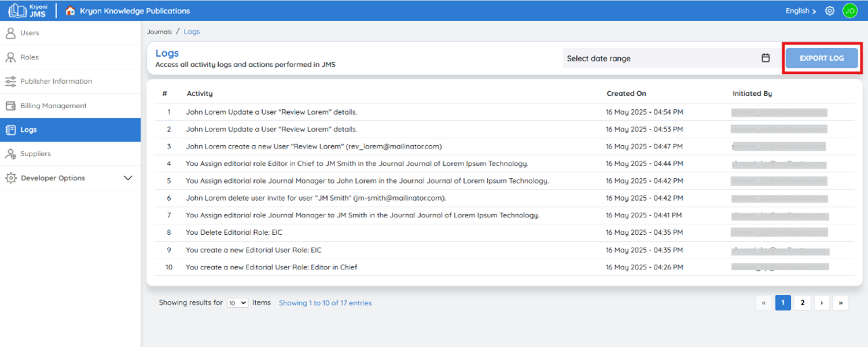This screenshot has width=868, height=347.
Task: Click the Initiated By column header
Action: (x=752, y=94)
